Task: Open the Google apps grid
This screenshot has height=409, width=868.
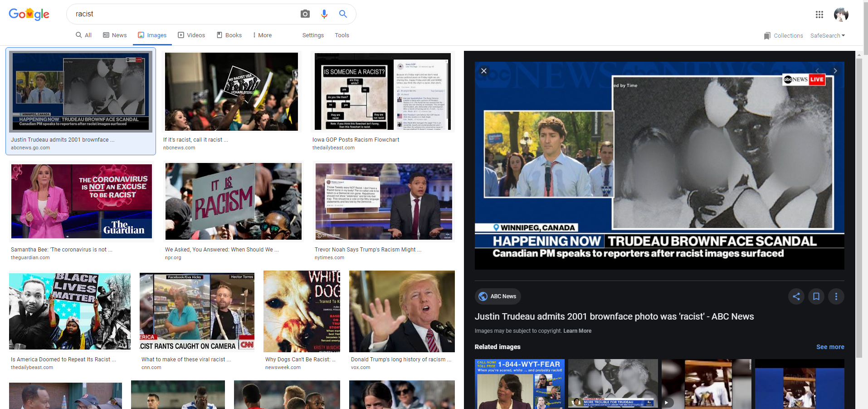Action: (819, 15)
